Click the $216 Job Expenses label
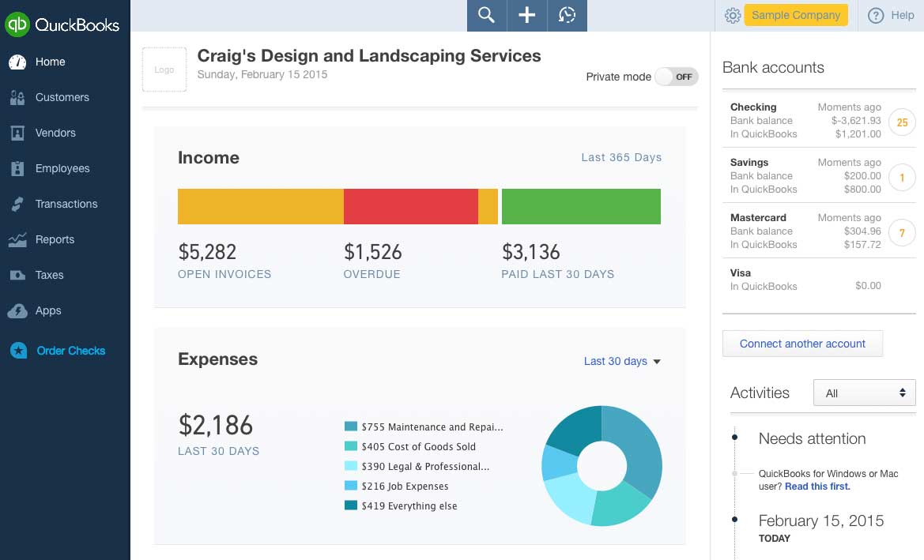The height and width of the screenshot is (560, 924). coord(405,487)
